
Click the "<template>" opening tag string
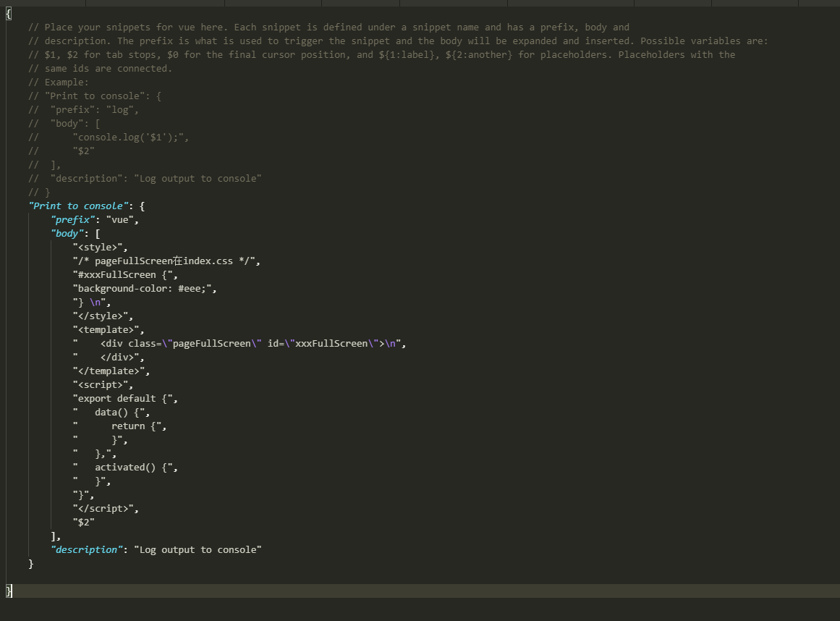(x=106, y=330)
